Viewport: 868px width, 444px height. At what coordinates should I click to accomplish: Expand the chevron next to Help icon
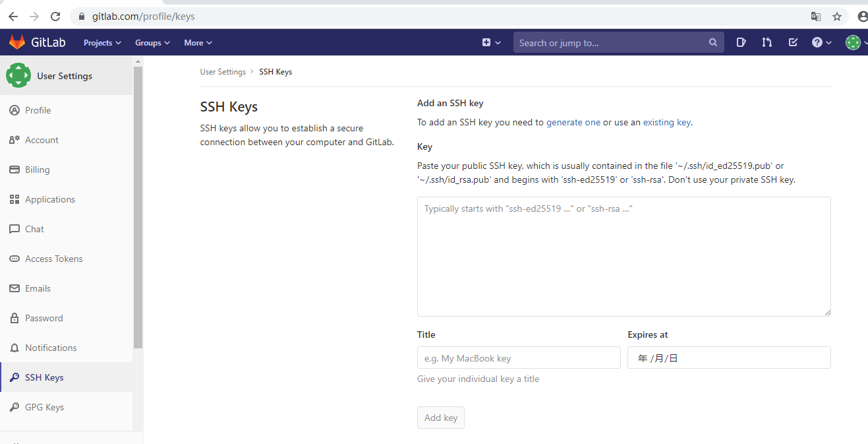(828, 42)
